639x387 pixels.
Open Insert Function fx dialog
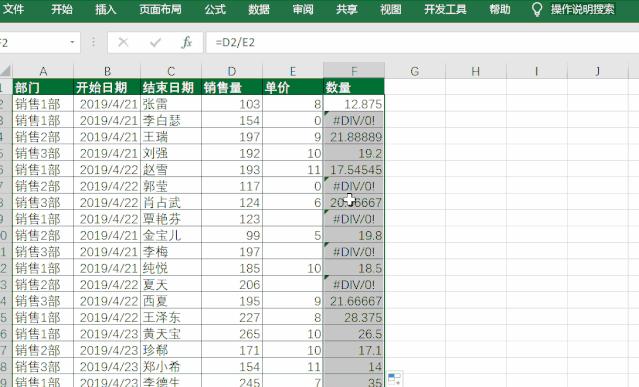186,42
